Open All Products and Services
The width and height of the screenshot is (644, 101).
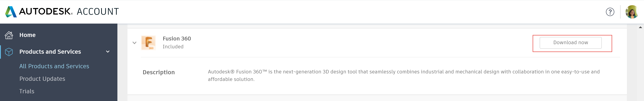point(54,66)
